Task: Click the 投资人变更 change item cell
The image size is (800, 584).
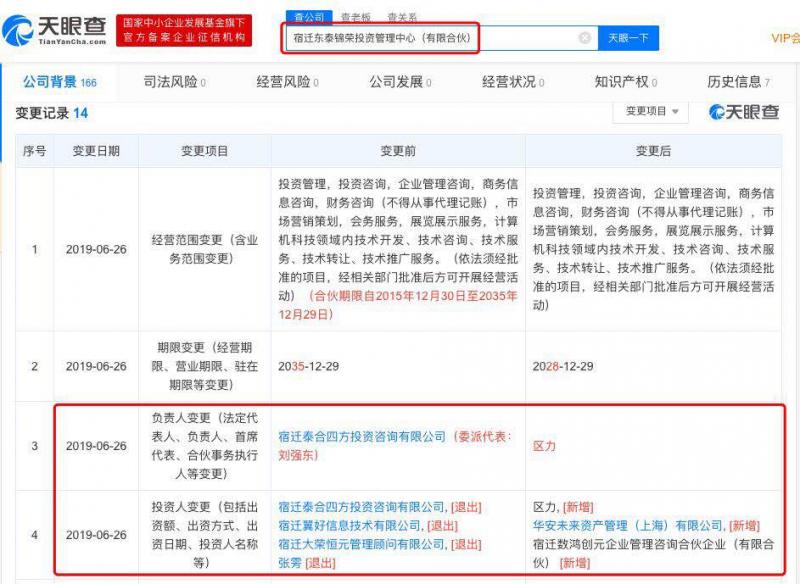Action: coord(205,535)
